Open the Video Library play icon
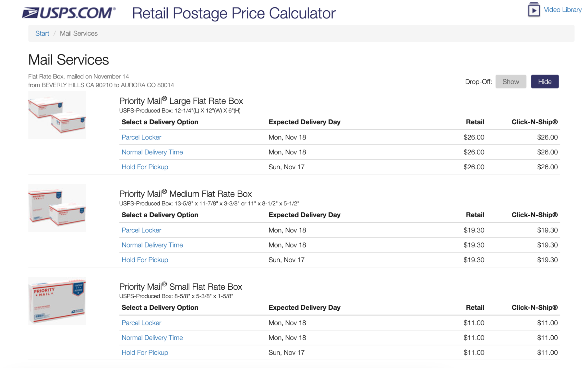 point(534,10)
